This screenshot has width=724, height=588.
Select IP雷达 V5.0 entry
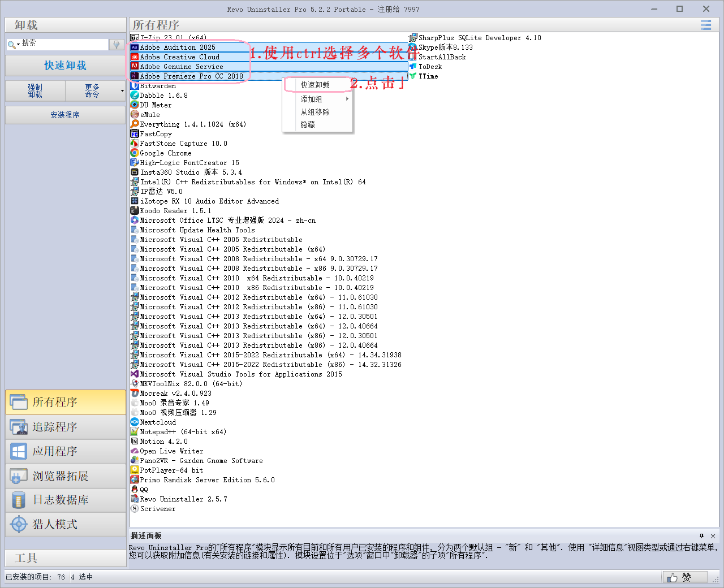(157, 192)
